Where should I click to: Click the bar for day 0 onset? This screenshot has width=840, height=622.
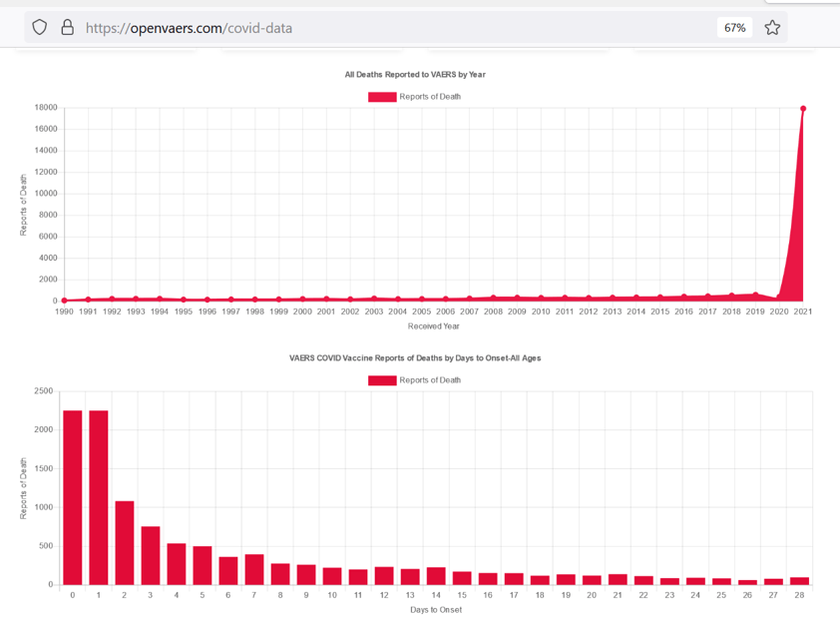click(x=73, y=497)
